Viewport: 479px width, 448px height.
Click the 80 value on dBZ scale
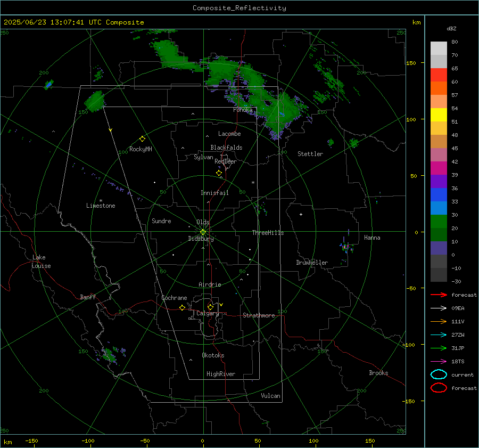[x=455, y=42]
